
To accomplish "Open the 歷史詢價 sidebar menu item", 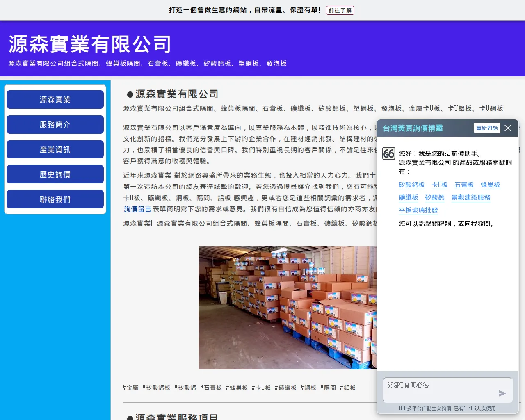I will coord(55,174).
